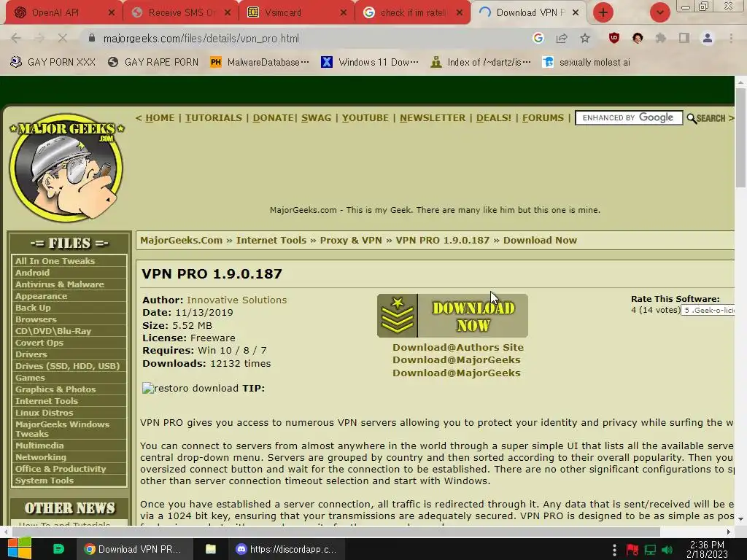Open NEWSLETTER in the site navigation
The width and height of the screenshot is (747, 560).
[x=433, y=117]
